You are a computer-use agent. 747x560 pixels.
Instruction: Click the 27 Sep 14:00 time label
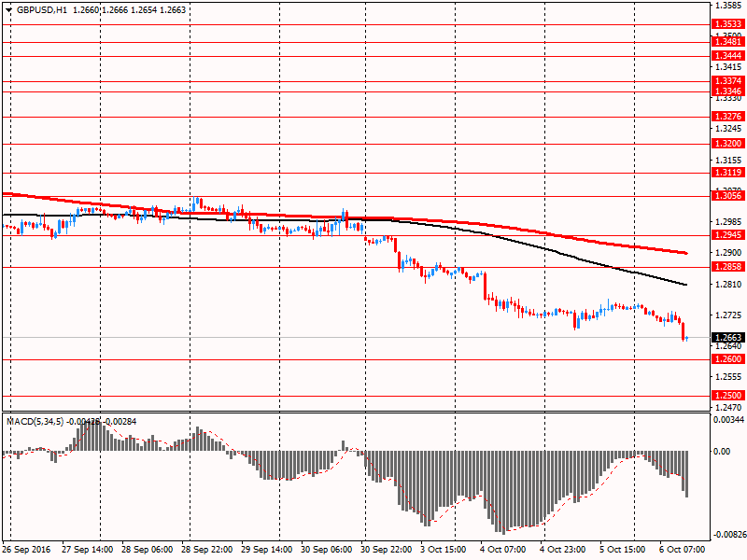pos(87,550)
